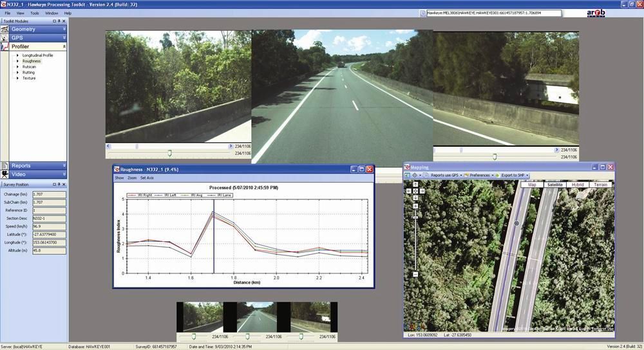Click the map zoom level slider handle

[x=415, y=217]
